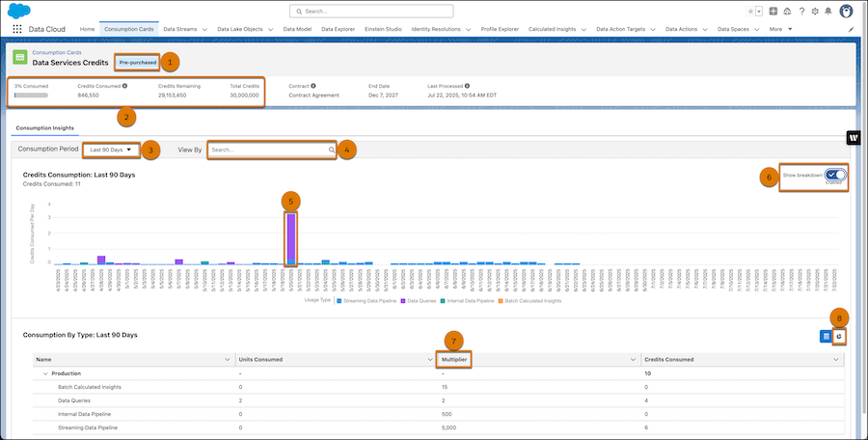Screen dimensions: 868x440
Task: Click the View By search field
Action: [x=271, y=150]
